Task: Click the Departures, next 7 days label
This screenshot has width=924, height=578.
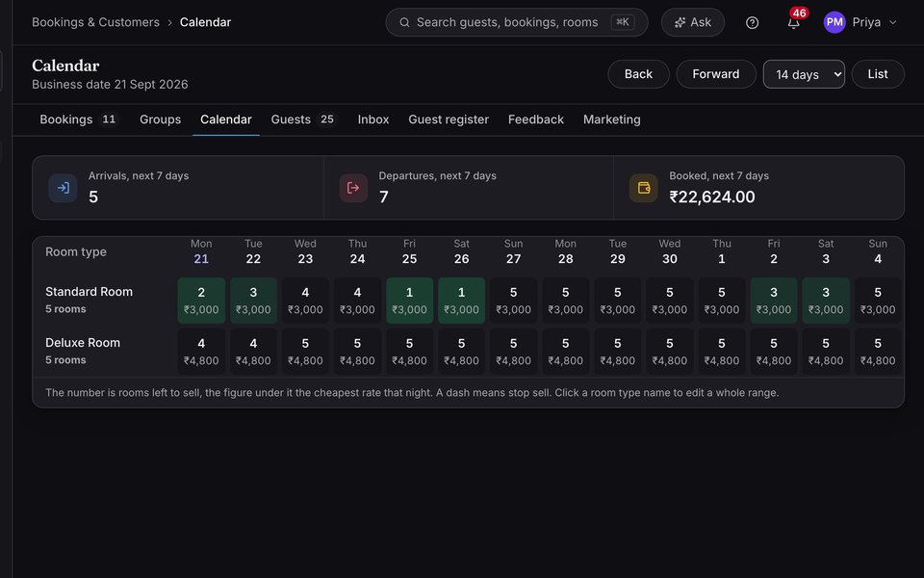Action: click(437, 175)
